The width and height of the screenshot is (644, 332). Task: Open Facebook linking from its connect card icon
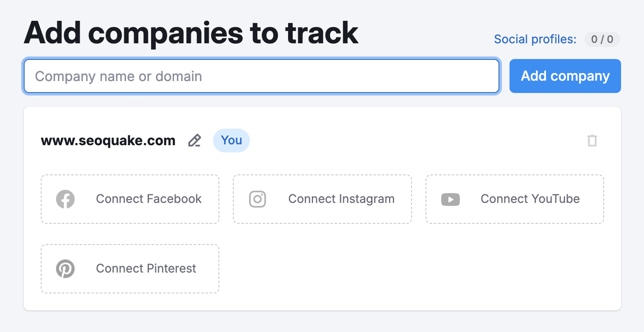point(65,199)
